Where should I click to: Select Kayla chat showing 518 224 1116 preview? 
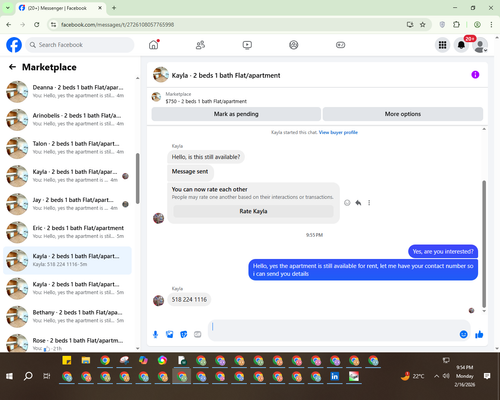[x=67, y=260]
